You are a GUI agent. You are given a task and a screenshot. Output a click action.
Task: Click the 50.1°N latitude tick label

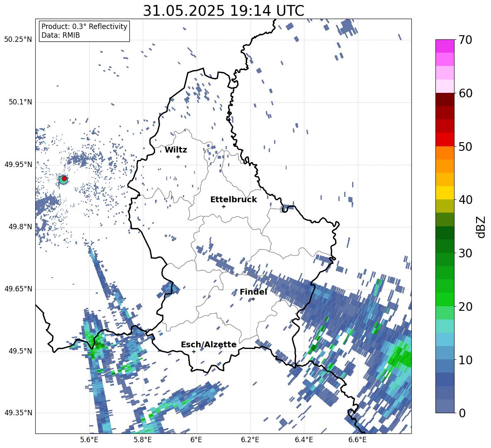[20, 102]
